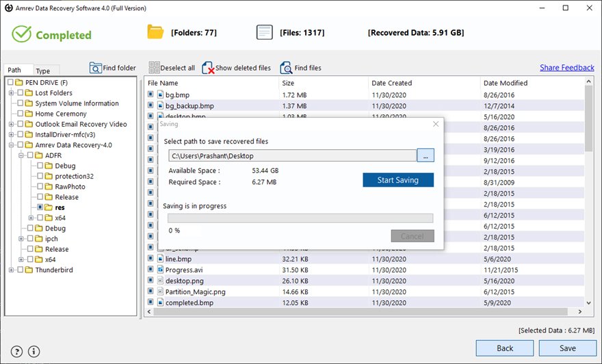
Task: Click the file list scroll-right arrow
Action: pos(579,311)
